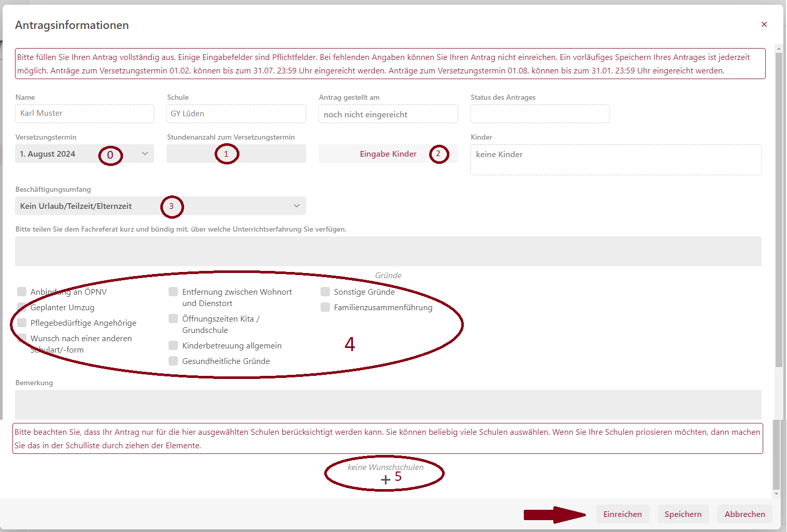Cancel the dialog with Abbrechen
Screen dimensions: 787x532
[744, 514]
